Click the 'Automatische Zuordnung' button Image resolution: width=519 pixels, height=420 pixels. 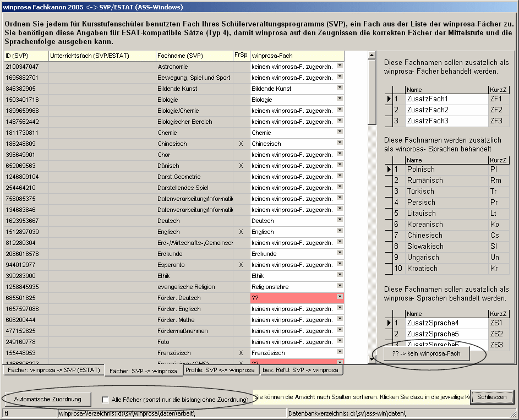tap(48, 399)
